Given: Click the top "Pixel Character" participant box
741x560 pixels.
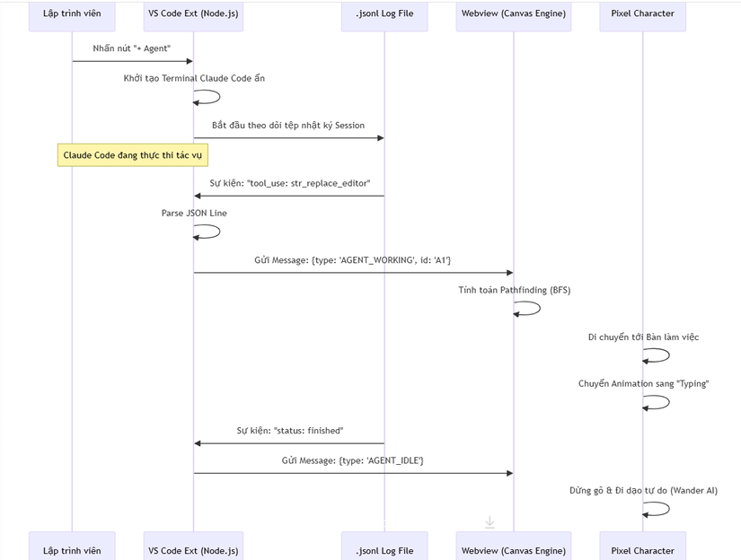Looking at the screenshot, I should [642, 14].
